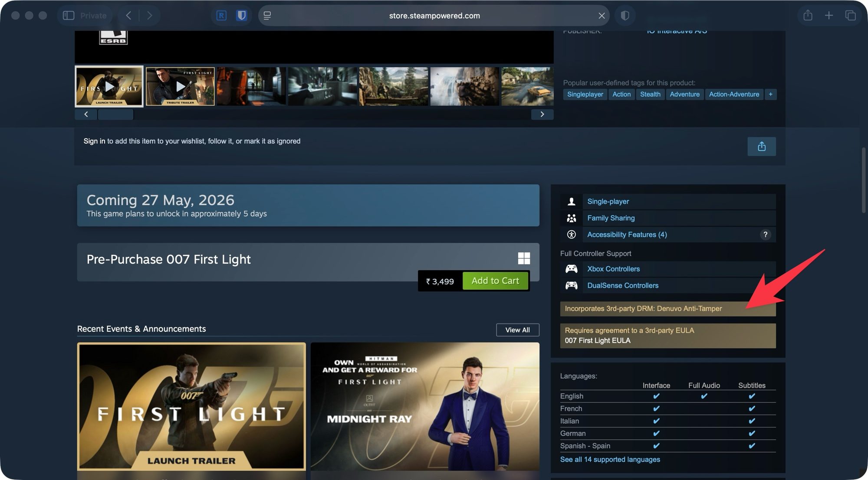Click the Safari share icon in the toolbar

click(x=808, y=15)
